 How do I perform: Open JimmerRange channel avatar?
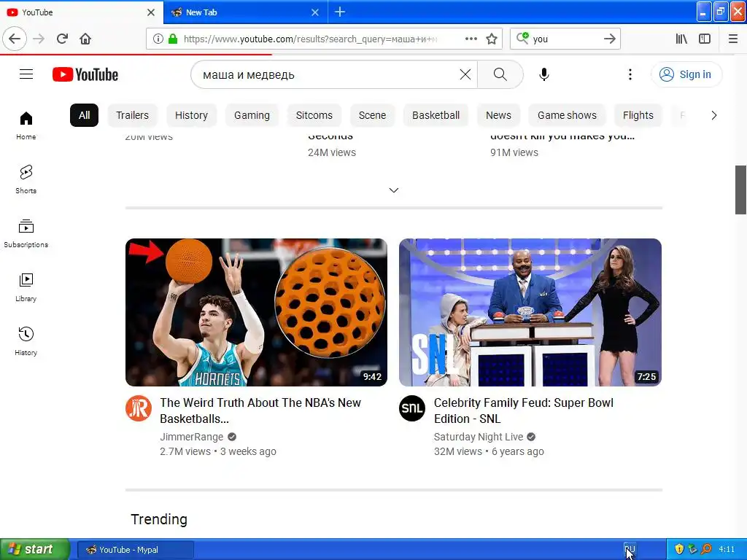coord(139,408)
